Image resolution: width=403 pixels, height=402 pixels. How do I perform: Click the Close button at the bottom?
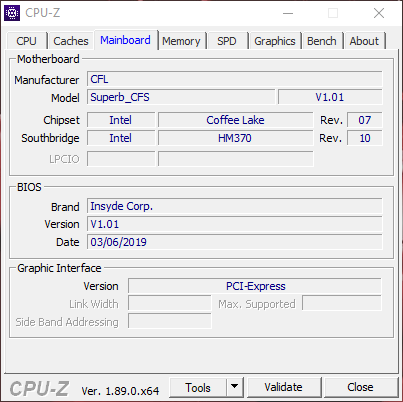point(360,387)
